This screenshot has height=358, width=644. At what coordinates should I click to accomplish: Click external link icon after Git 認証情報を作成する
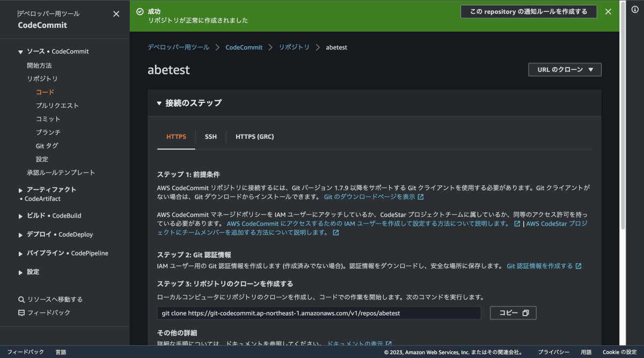pos(579,266)
